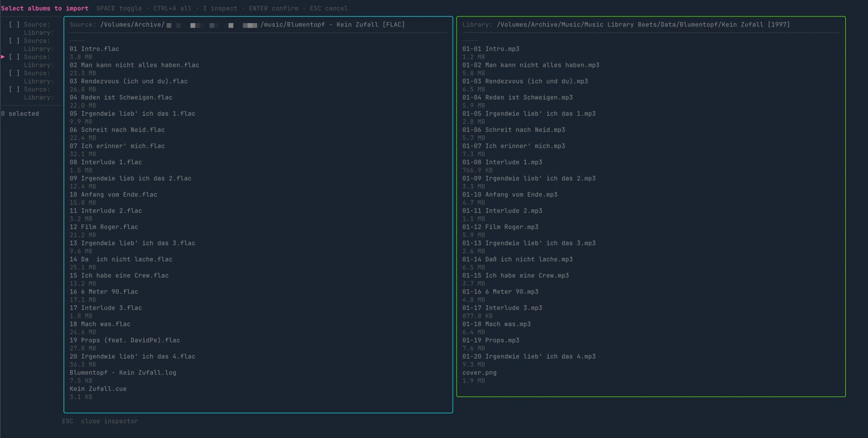Click the 'SPACE toggle' hint
Screen dimensions: 868x438
point(119,8)
